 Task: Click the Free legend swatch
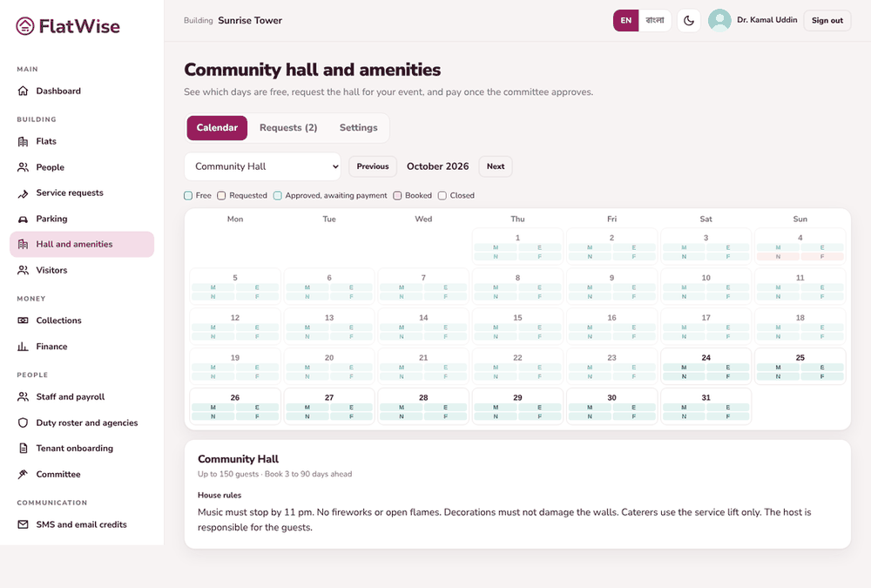click(188, 196)
